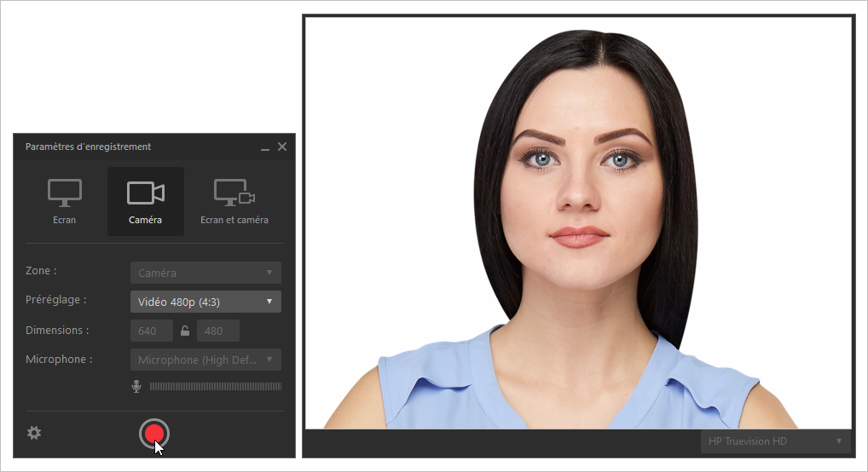Click the microphone icon beside the level meter
This screenshot has width=868, height=472.
coord(136,387)
